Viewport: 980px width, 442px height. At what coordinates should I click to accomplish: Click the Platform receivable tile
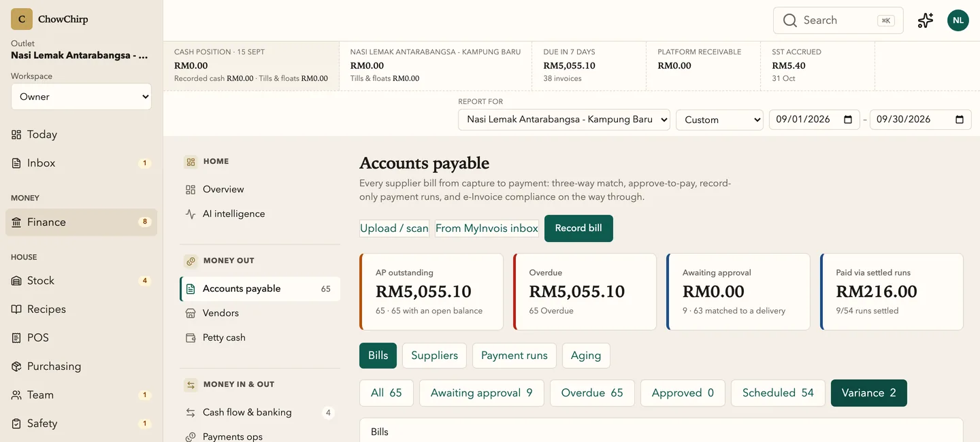(x=703, y=66)
